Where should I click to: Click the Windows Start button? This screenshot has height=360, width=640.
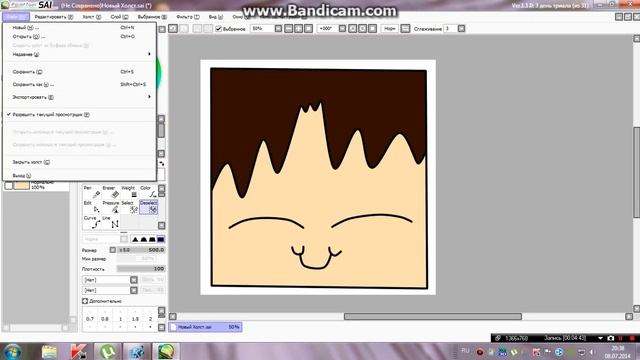12,352
